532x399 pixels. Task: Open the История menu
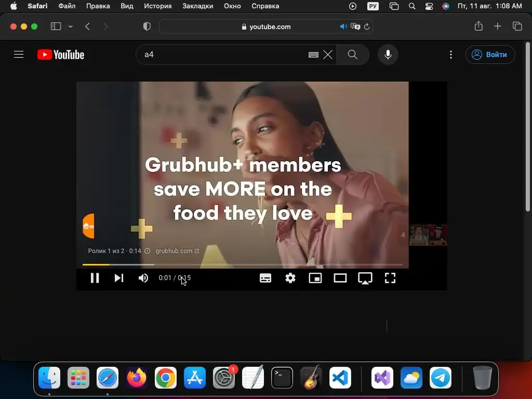click(x=158, y=6)
